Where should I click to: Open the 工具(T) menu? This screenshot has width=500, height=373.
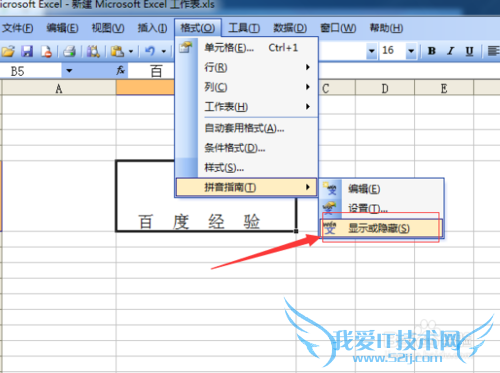pyautogui.click(x=244, y=28)
